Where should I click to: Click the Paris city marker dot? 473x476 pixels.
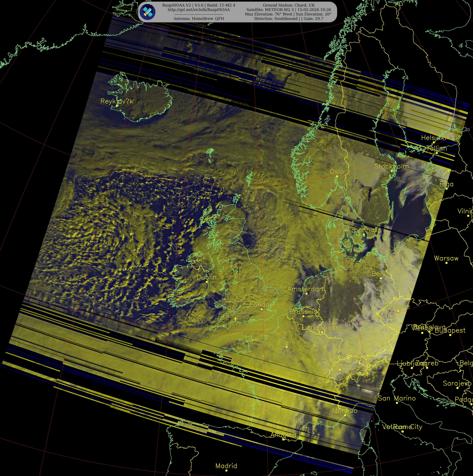[x=287, y=347]
